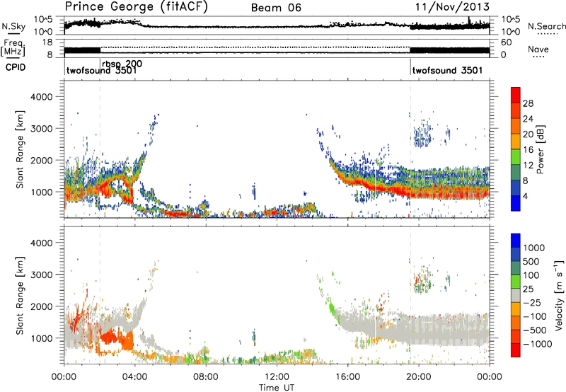Click the '08:00' time axis tick label

[x=206, y=377]
